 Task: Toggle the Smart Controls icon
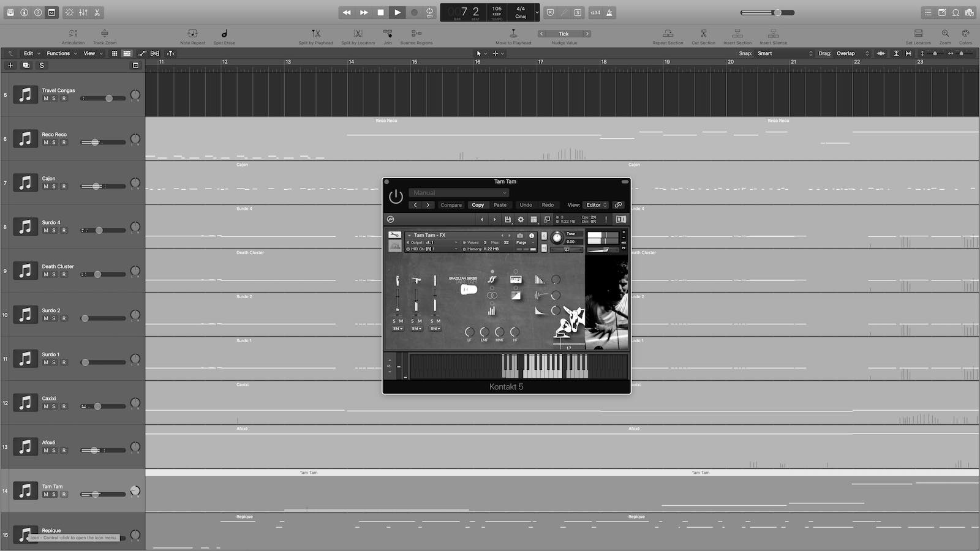69,12
